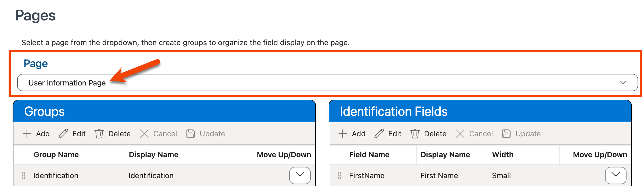Click the Cancel X icon in Identification Fields
644x186 pixels.
pos(460,134)
